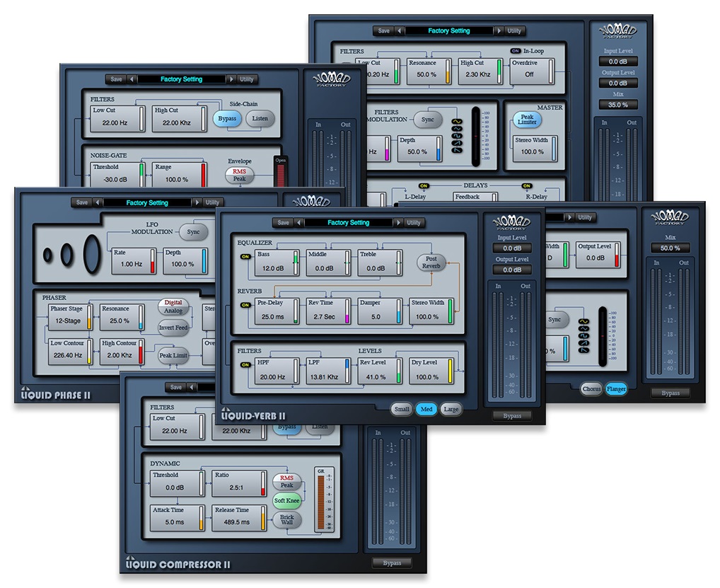Click the Liquid-Verb II title logo

tap(253, 415)
